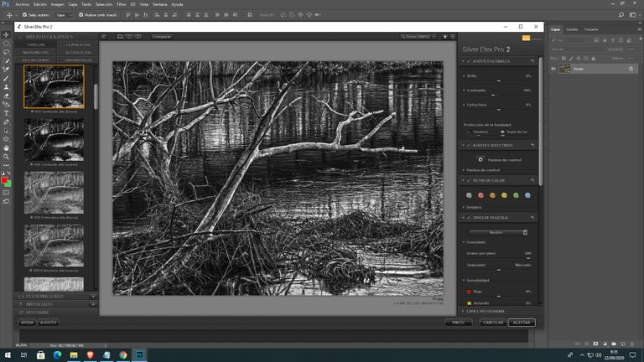
Task: Select the Pen tool in toolbar
Action: click(6, 122)
